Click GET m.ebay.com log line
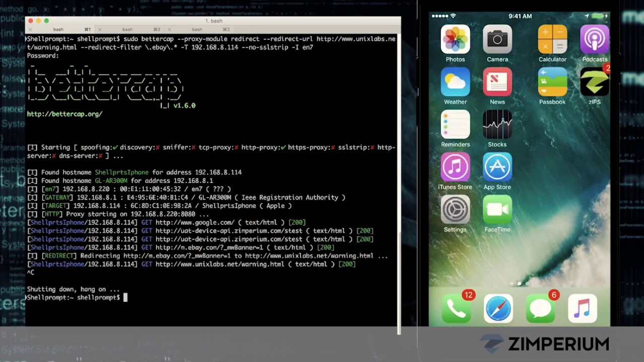Viewport: 644px width, 362px height. 181,247
